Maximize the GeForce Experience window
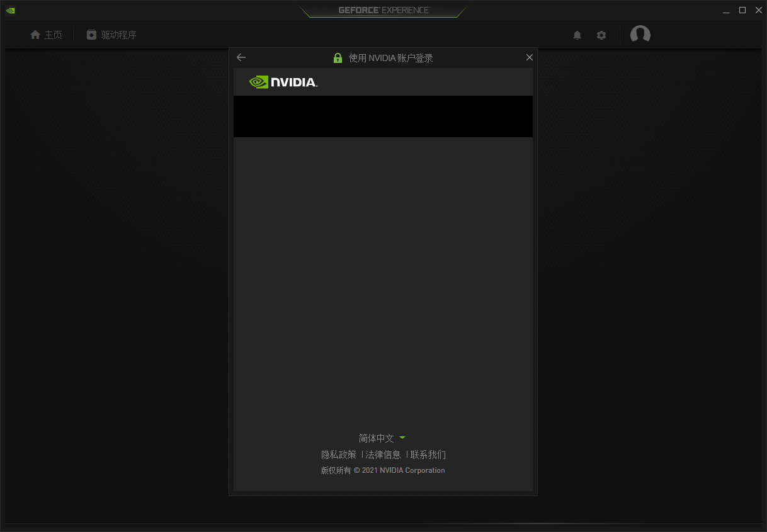 742,10
